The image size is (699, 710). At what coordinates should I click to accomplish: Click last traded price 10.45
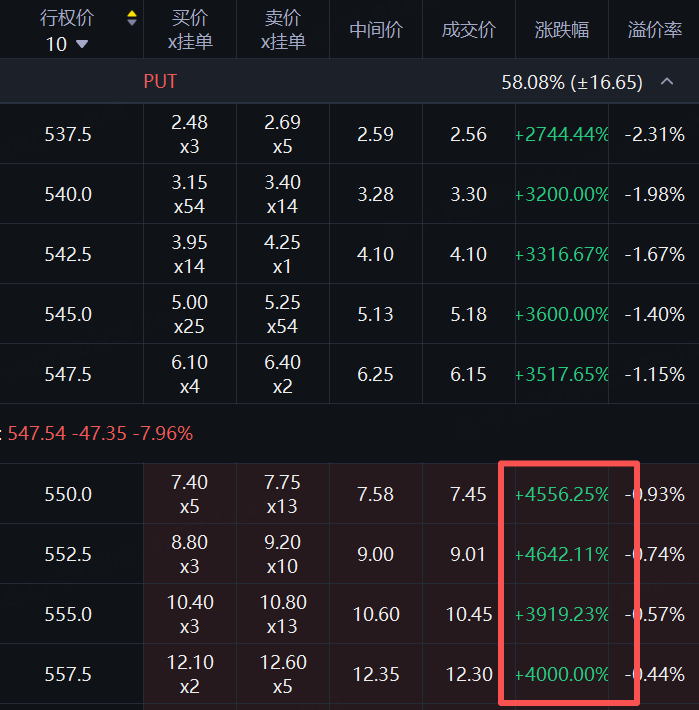coord(469,614)
